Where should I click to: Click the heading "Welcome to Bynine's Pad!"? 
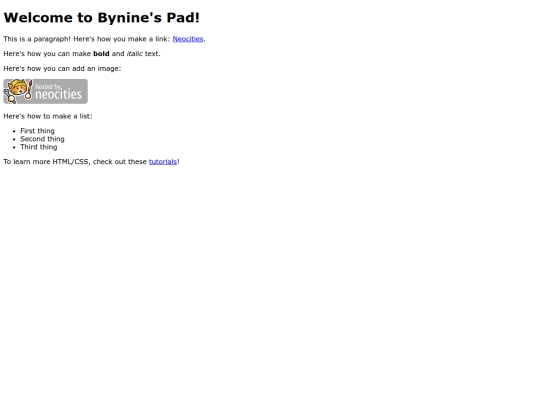(102, 18)
